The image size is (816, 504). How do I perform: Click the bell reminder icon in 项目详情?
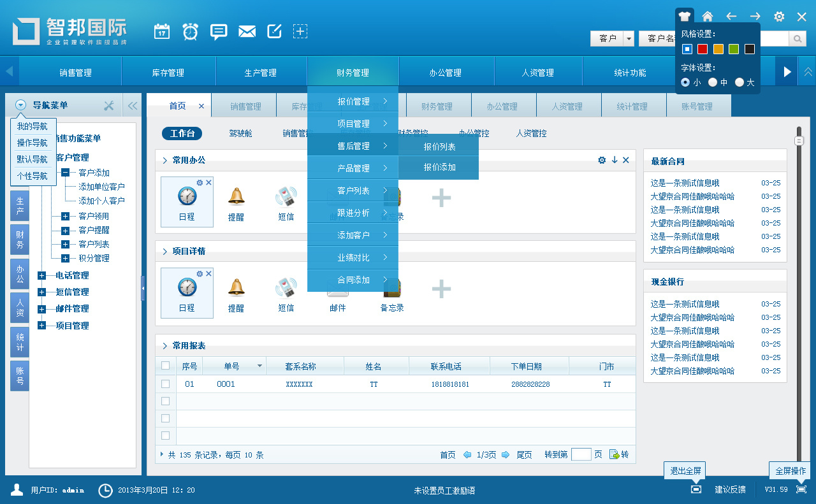point(236,289)
